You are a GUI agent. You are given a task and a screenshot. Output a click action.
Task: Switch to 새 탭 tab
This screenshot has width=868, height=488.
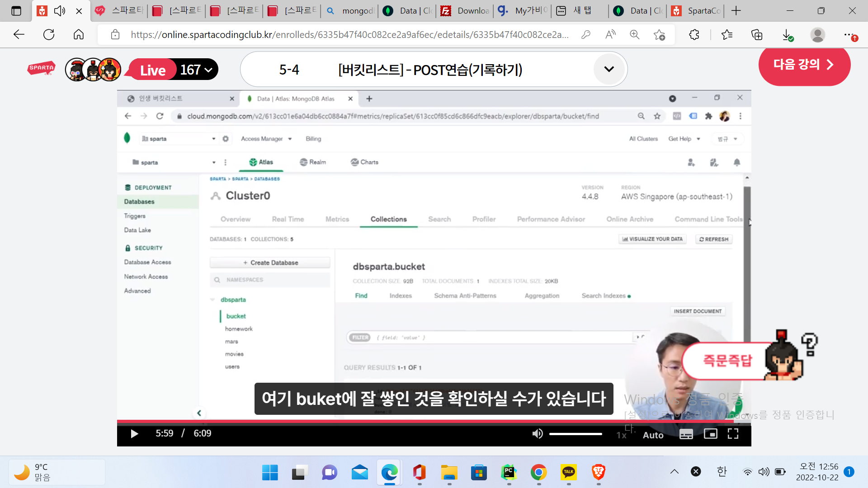coord(580,11)
